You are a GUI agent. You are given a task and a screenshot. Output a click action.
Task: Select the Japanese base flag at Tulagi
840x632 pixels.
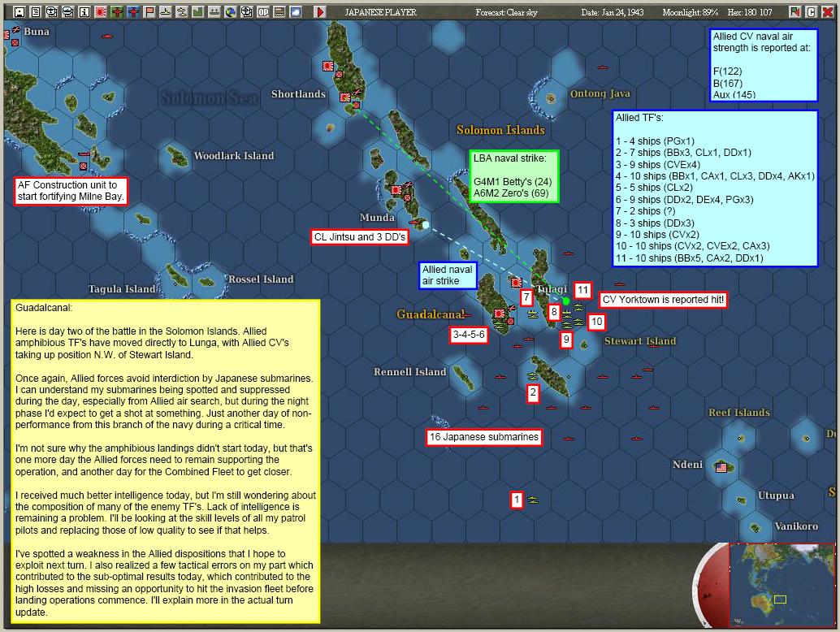(x=517, y=282)
